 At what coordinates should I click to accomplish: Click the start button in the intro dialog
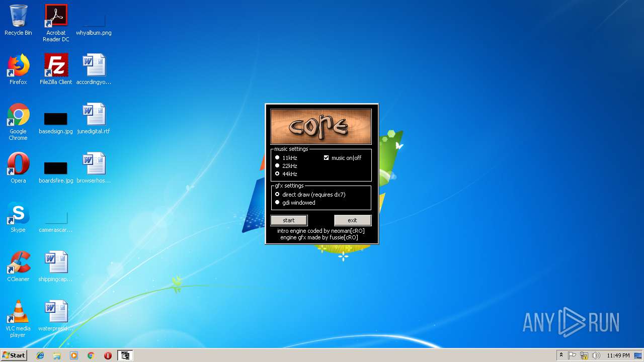coord(289,220)
